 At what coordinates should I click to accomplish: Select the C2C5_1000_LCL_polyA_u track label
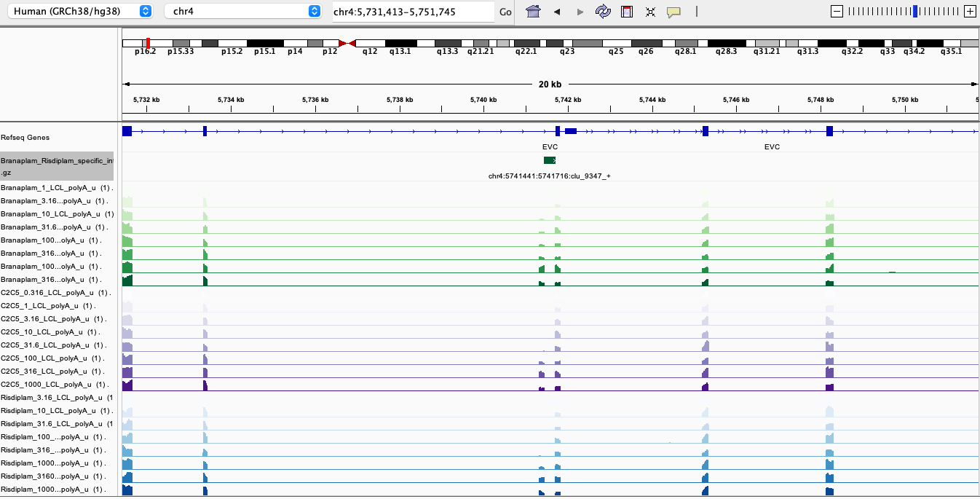pos(55,385)
